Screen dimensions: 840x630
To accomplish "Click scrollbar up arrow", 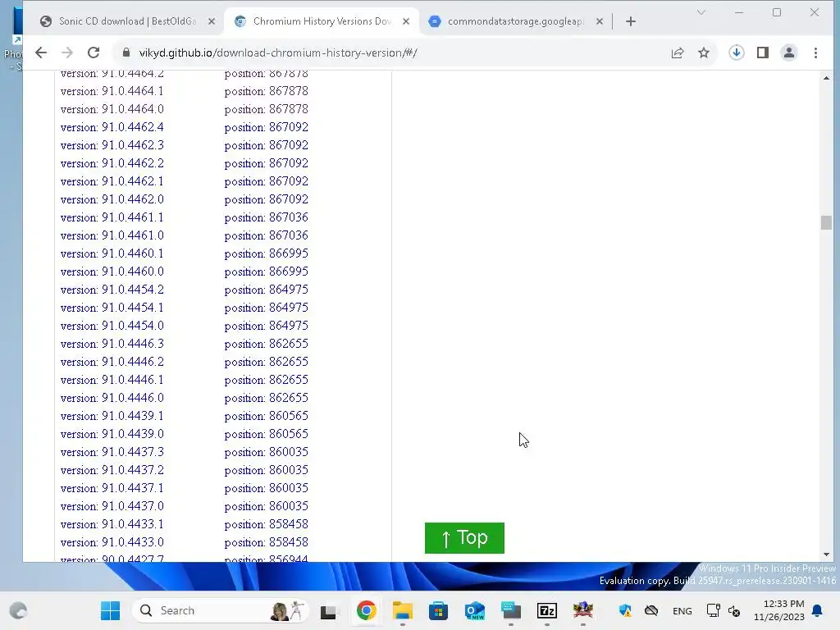I will coord(826,78).
